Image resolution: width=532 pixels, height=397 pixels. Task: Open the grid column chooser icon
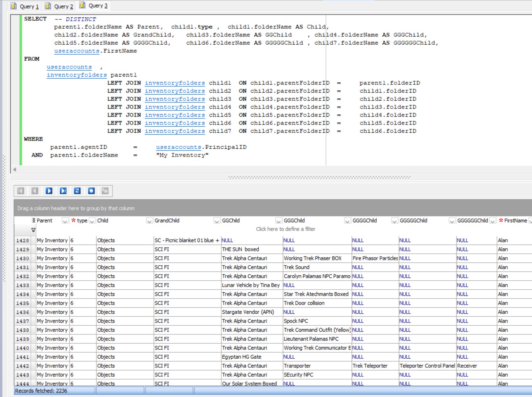click(33, 220)
